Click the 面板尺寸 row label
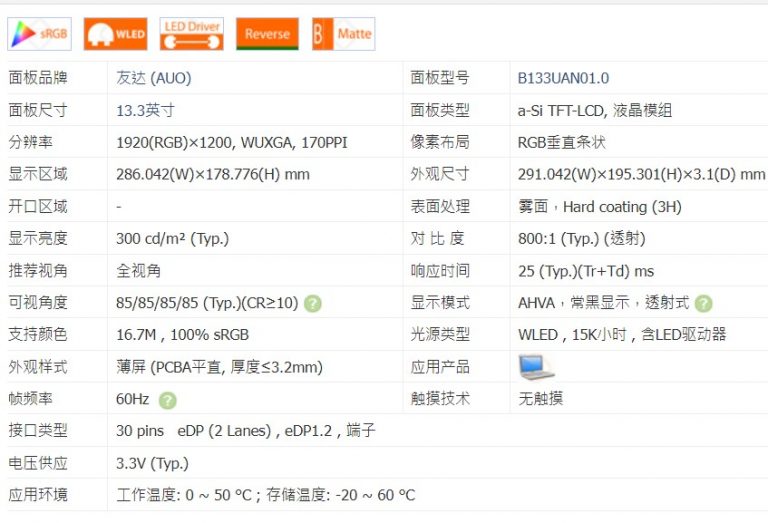Viewport: 768px width, 523px height. 38,110
